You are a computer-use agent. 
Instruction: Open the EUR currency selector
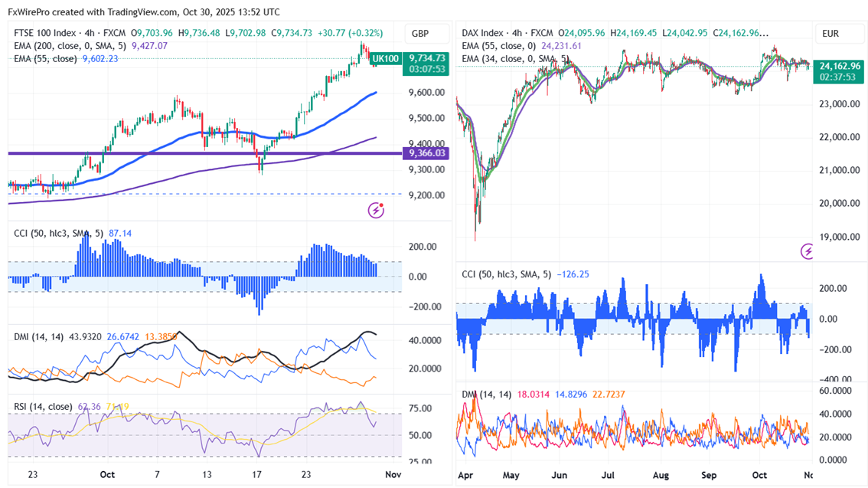click(x=831, y=34)
